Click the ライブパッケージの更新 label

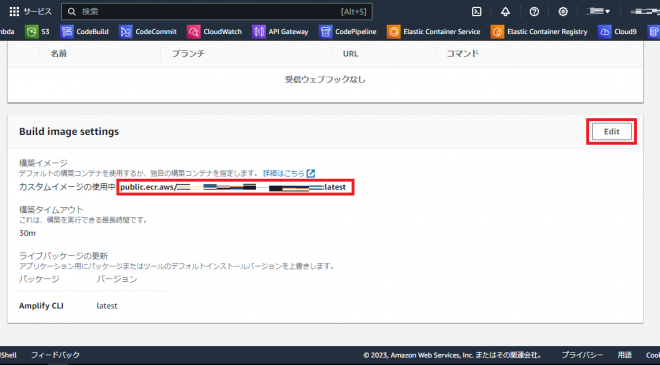63,256
